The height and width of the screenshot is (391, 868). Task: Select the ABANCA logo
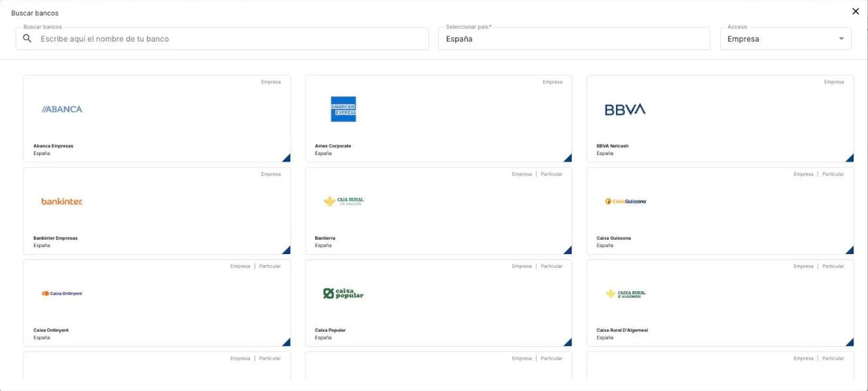point(62,109)
